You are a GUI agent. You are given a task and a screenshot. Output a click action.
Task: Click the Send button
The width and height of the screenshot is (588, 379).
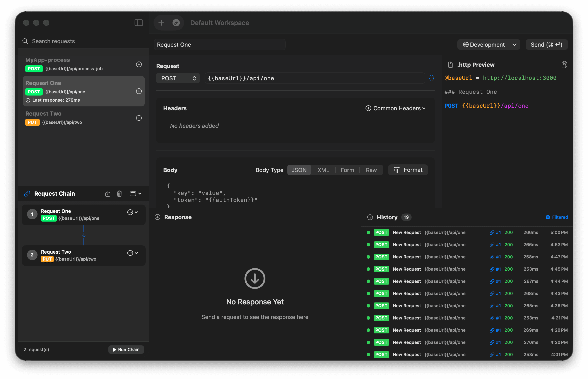click(x=546, y=44)
